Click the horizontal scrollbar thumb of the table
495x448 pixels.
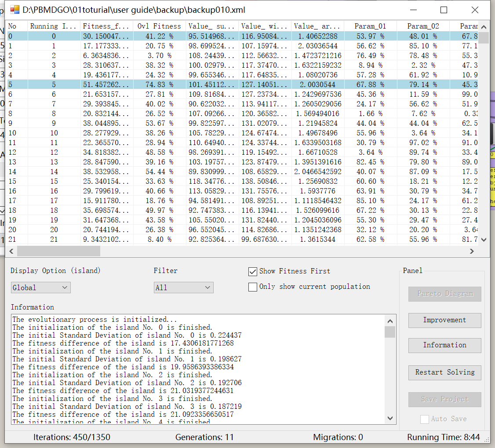click(x=59, y=251)
